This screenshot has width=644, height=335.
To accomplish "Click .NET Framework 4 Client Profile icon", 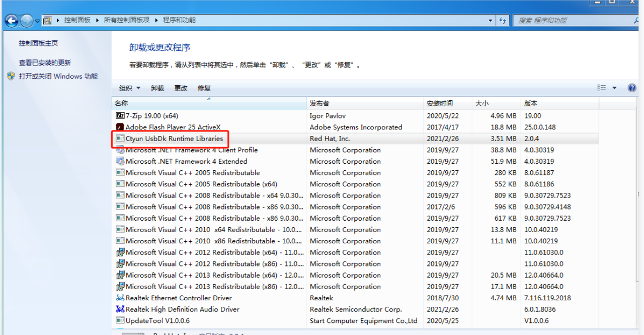I will pyautogui.click(x=120, y=150).
